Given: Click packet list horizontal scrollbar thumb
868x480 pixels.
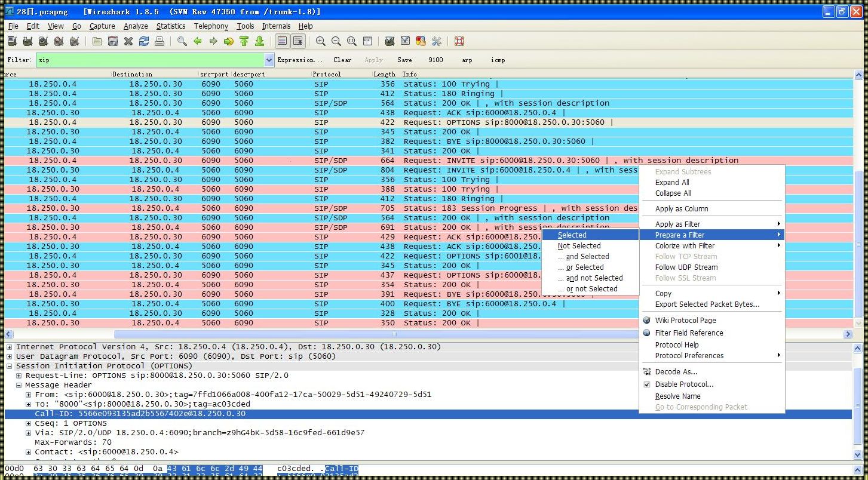Looking at the screenshot, I should coord(394,334).
